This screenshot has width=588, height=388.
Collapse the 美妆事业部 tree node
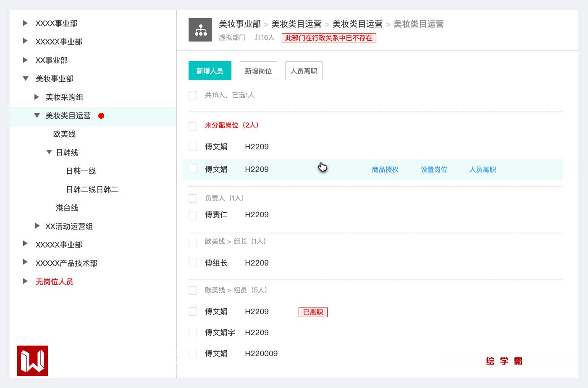pyautogui.click(x=26, y=78)
